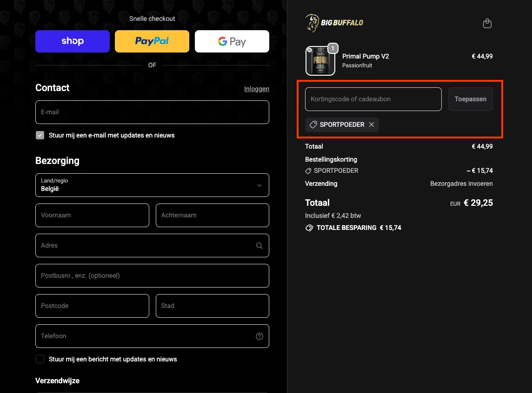Remove the SPORTPOEDER discount code tag

(x=372, y=124)
